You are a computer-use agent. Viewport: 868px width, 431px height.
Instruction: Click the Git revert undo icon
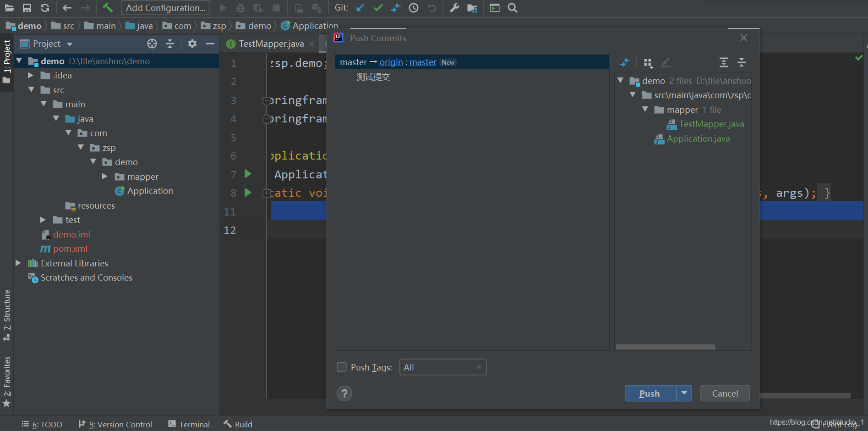(431, 8)
